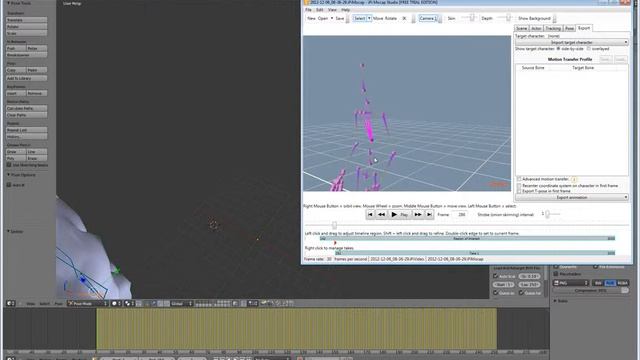This screenshot has height=360, width=640.
Task: Select overlayed radio option
Action: (x=589, y=49)
